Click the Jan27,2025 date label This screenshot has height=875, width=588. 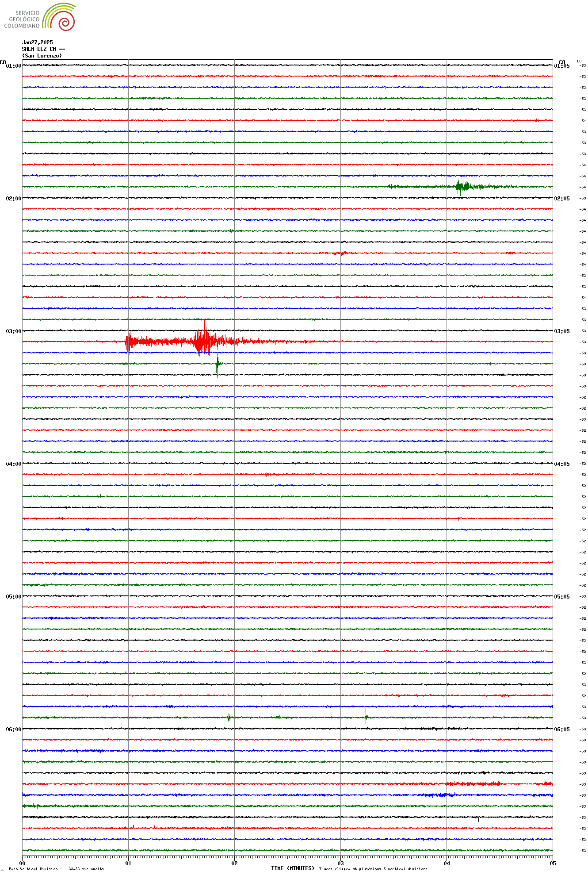pyautogui.click(x=37, y=42)
